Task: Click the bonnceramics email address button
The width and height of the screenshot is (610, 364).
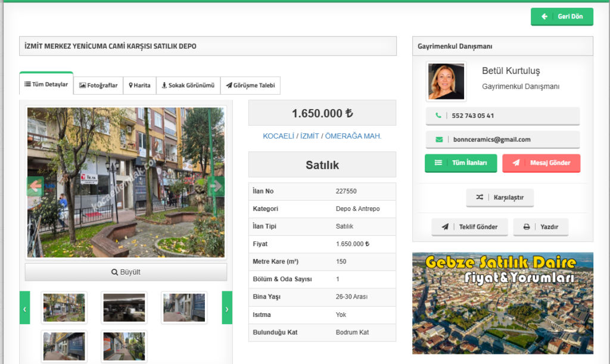Action: point(502,139)
